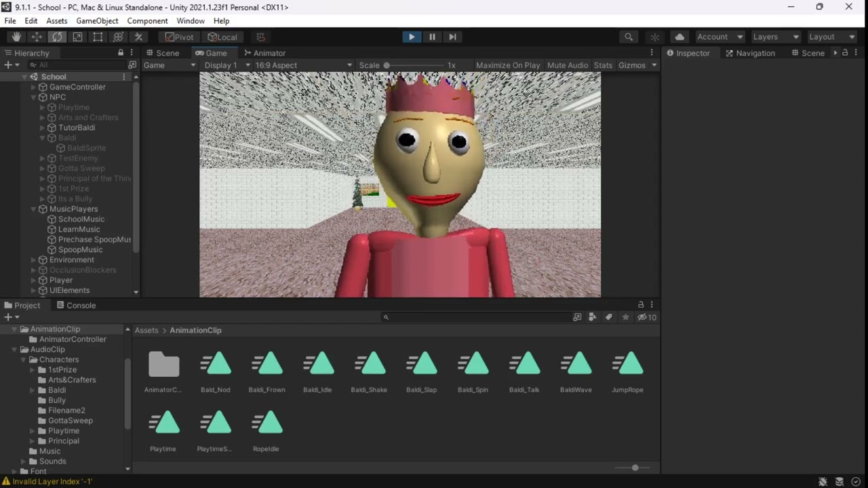Click the sun-shaped icon beside the cloud button
The width and height of the screenshot is (868, 488).
(x=654, y=37)
